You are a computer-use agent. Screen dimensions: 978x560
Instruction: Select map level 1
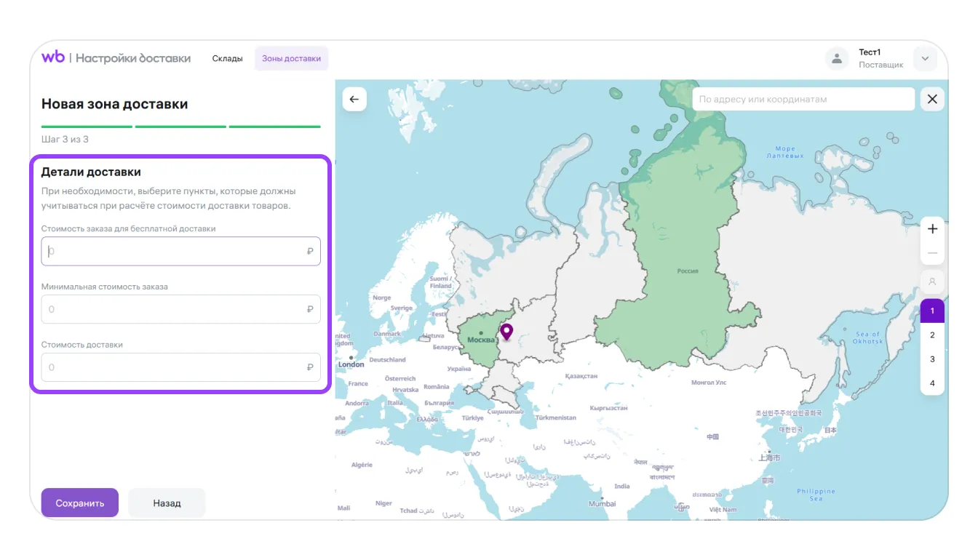click(932, 311)
